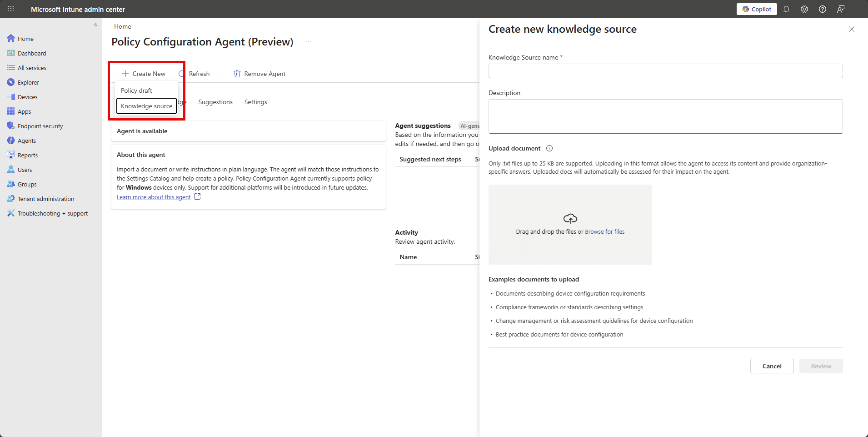This screenshot has width=868, height=437.
Task: Switch to the Suggestions tab
Action: point(215,102)
